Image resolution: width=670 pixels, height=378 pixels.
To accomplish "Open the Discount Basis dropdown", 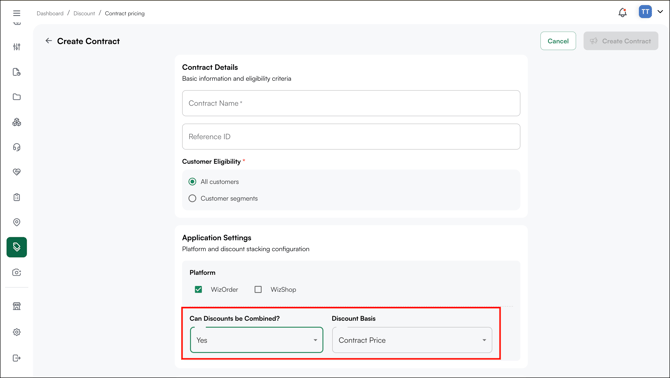I will pyautogui.click(x=412, y=340).
